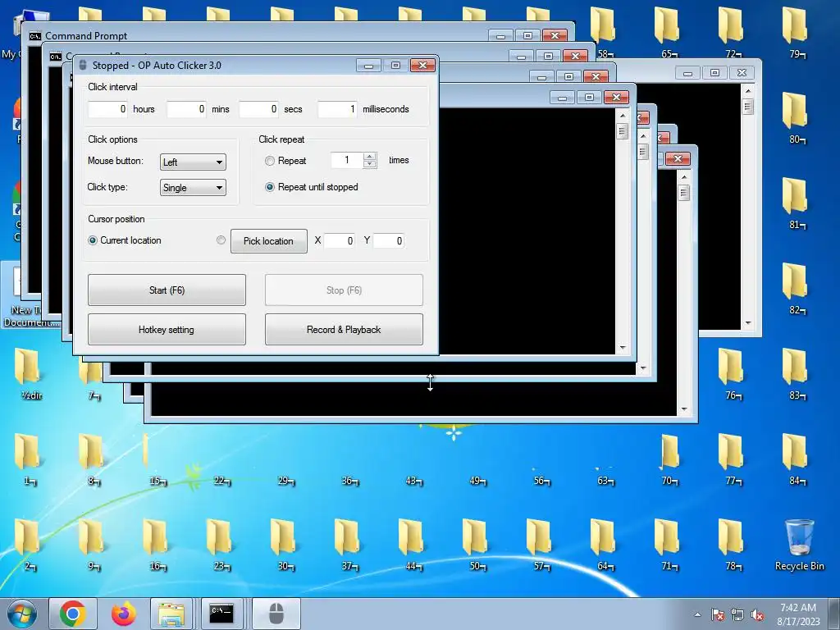Viewport: 840px width, 630px height.
Task: Click OP Auto Clicker title bar icon
Action: (83, 66)
